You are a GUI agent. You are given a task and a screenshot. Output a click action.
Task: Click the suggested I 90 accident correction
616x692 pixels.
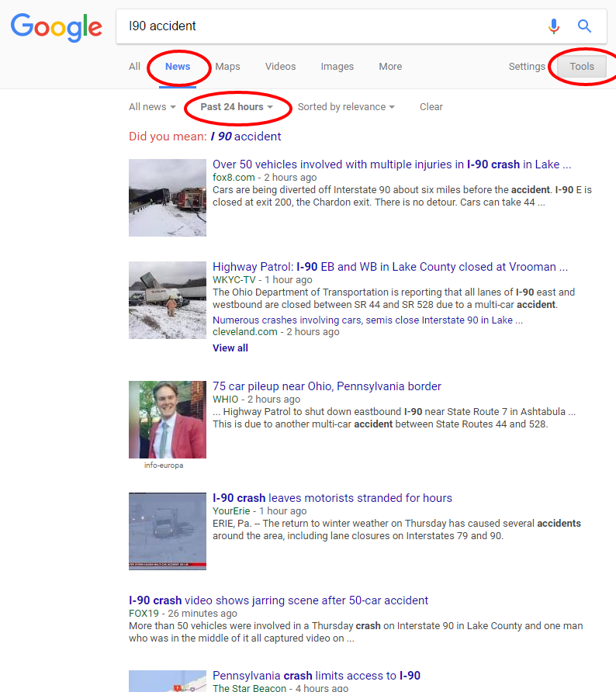click(246, 137)
